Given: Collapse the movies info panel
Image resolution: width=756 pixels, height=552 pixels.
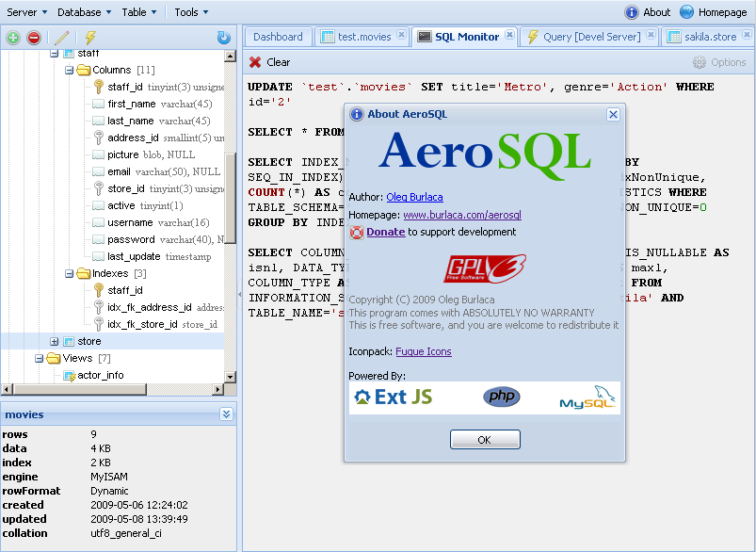Looking at the screenshot, I should pos(226,414).
